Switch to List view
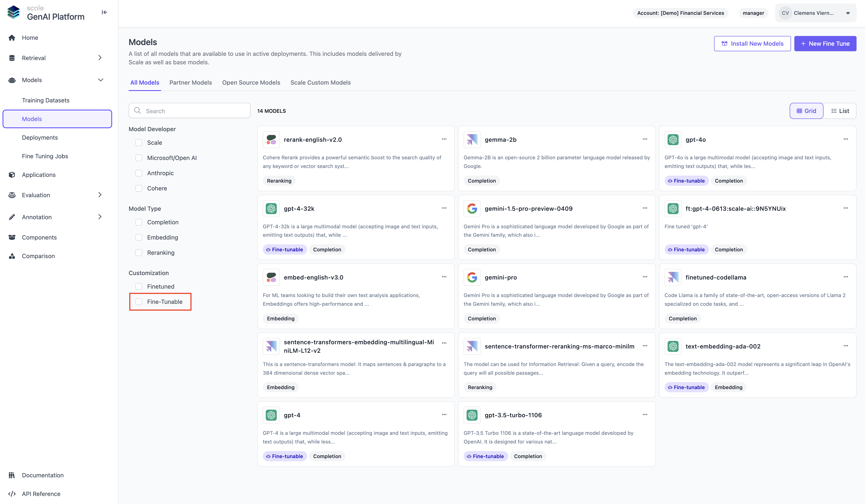 click(840, 110)
